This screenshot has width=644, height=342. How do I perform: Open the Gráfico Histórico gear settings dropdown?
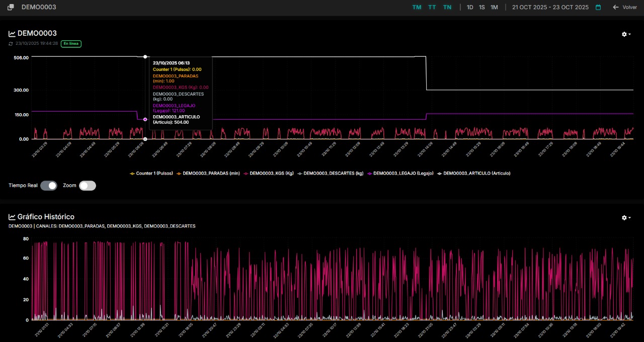[626, 218]
